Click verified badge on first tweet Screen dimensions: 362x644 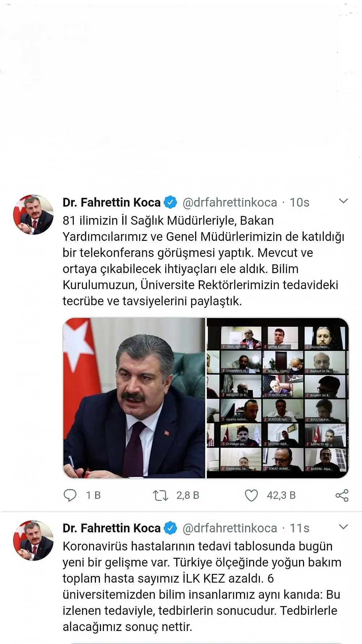[x=171, y=202]
